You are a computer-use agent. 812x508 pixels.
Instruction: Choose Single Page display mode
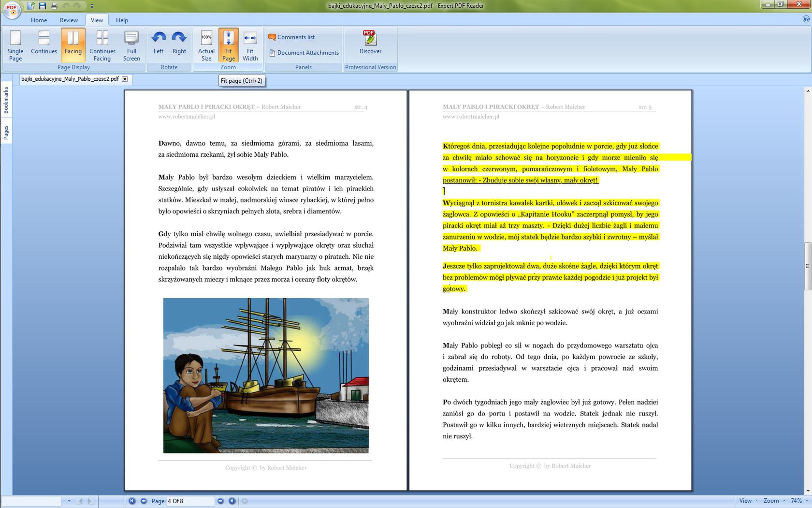click(x=15, y=45)
